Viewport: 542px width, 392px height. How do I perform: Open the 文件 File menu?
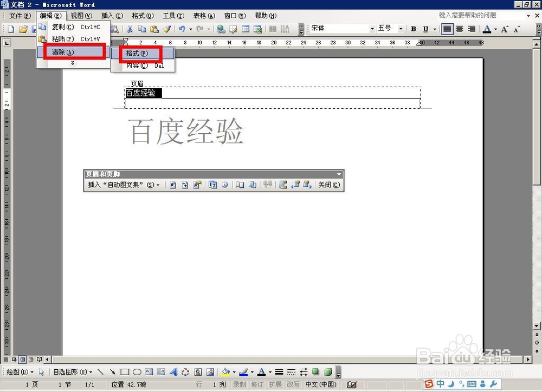coord(20,16)
